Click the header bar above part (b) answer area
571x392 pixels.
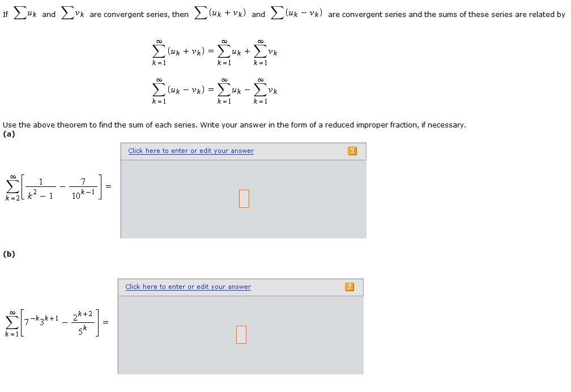241,287
